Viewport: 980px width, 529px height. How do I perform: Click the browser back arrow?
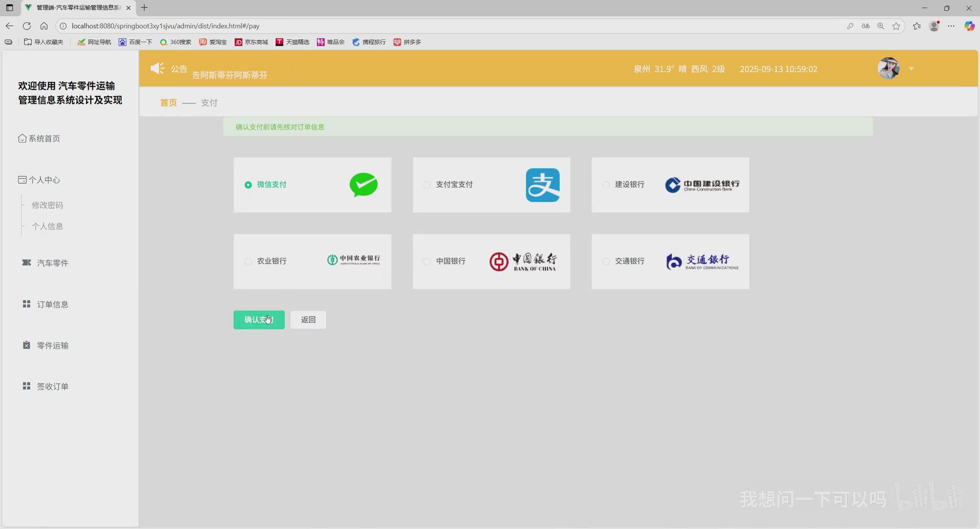(x=10, y=26)
